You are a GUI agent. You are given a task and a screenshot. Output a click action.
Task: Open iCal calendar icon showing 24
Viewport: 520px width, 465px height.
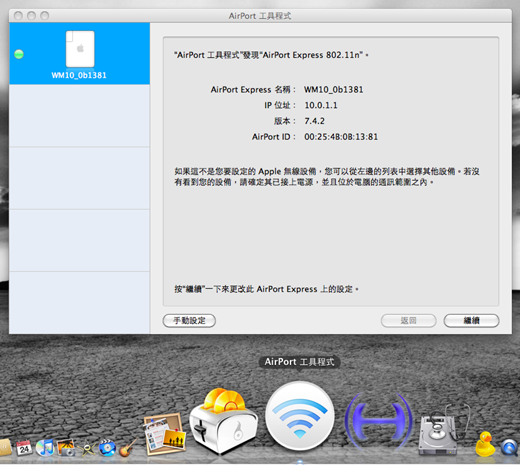24,448
